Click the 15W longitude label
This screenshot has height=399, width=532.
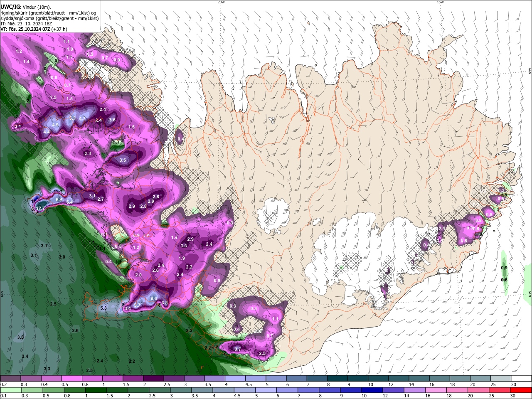440,2
